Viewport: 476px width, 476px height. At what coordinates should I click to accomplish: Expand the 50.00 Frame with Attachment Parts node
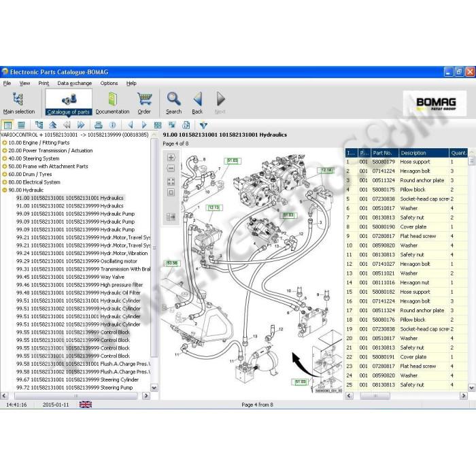(x=5, y=167)
